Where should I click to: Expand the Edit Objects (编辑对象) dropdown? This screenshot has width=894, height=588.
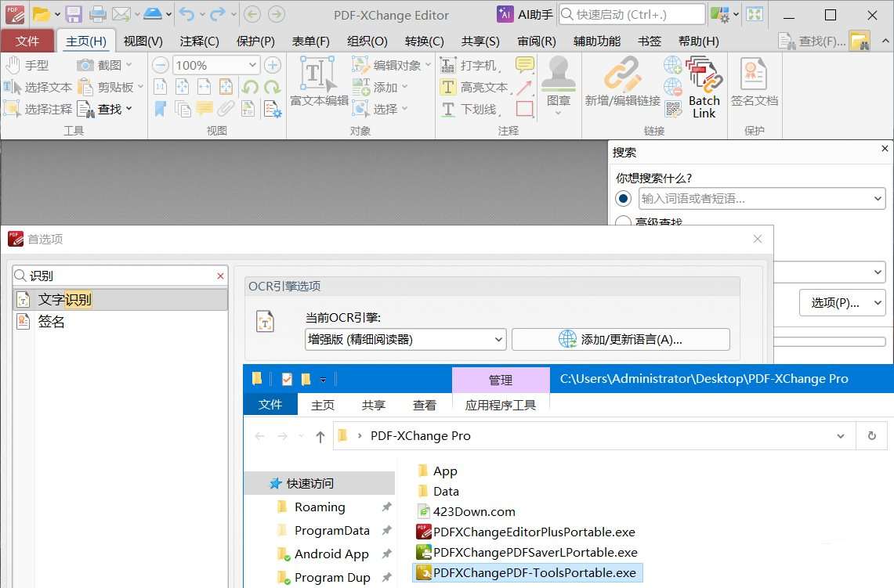428,66
